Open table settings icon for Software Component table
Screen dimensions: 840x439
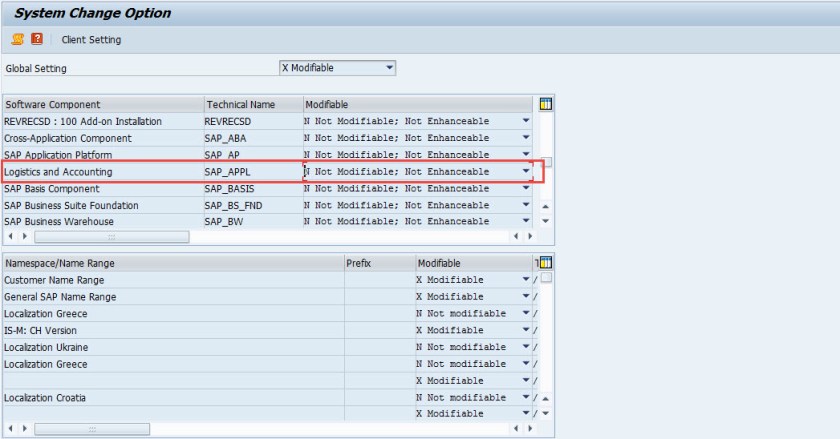tap(545, 104)
